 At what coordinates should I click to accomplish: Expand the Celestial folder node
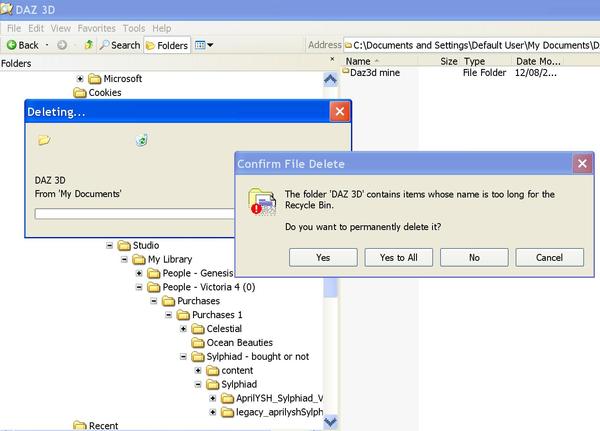click(x=183, y=329)
